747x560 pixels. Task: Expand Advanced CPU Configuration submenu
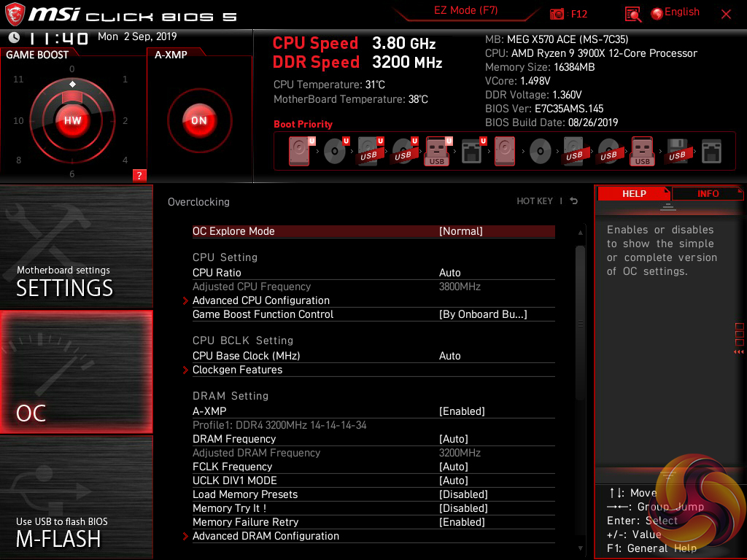point(373,300)
